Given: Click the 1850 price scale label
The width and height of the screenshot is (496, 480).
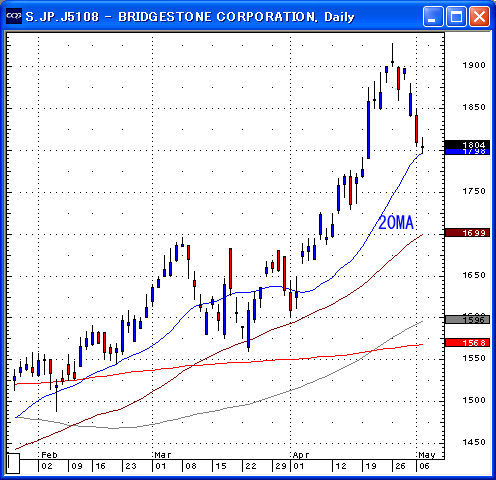Looking at the screenshot, I should [474, 107].
